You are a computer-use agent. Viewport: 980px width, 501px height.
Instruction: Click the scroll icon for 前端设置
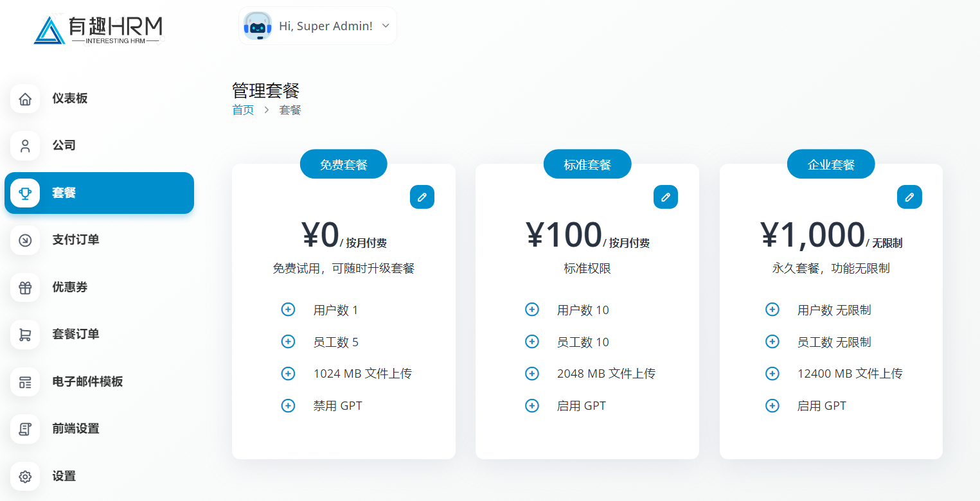(x=25, y=429)
